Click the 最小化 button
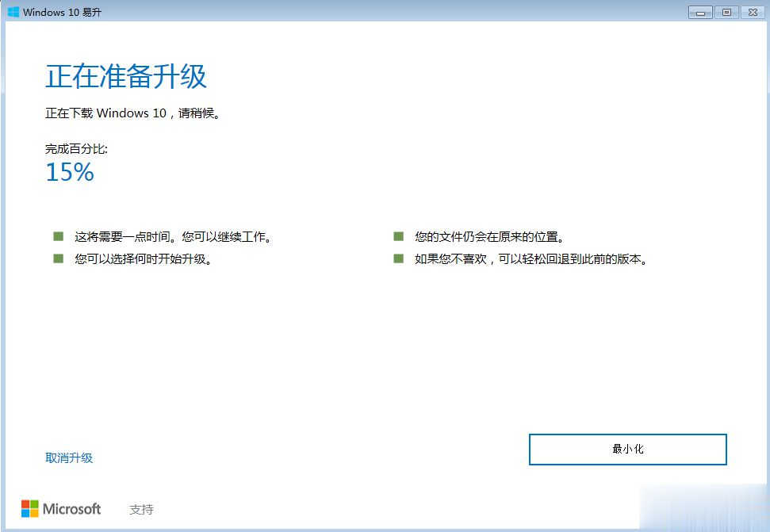This screenshot has width=770, height=532. (627, 449)
